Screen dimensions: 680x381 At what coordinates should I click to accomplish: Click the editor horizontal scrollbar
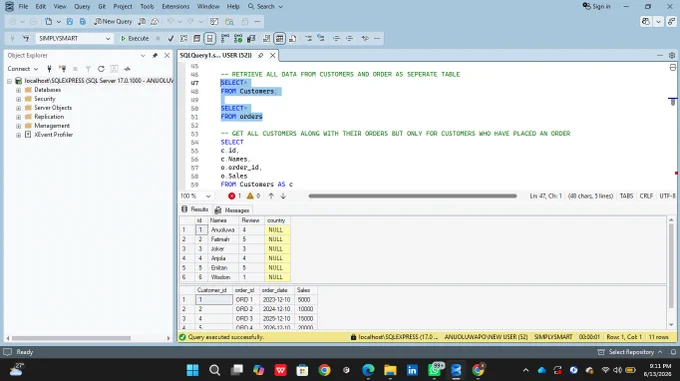pyautogui.click(x=412, y=196)
